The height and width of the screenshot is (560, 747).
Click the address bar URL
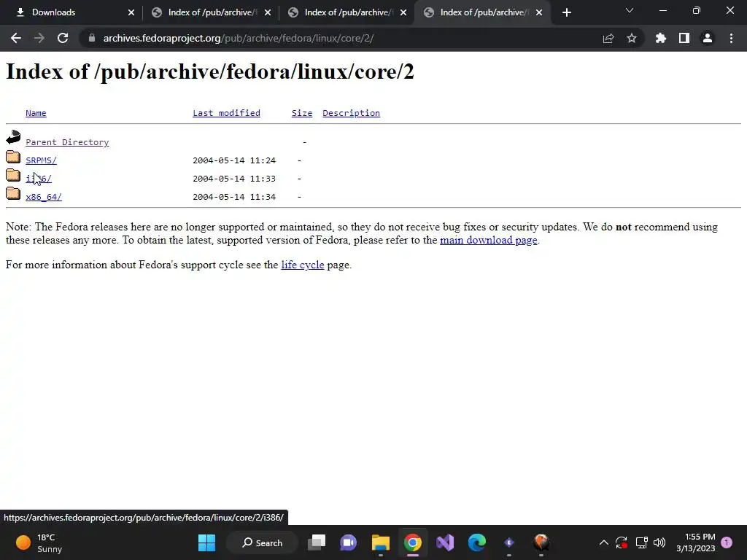tap(239, 38)
